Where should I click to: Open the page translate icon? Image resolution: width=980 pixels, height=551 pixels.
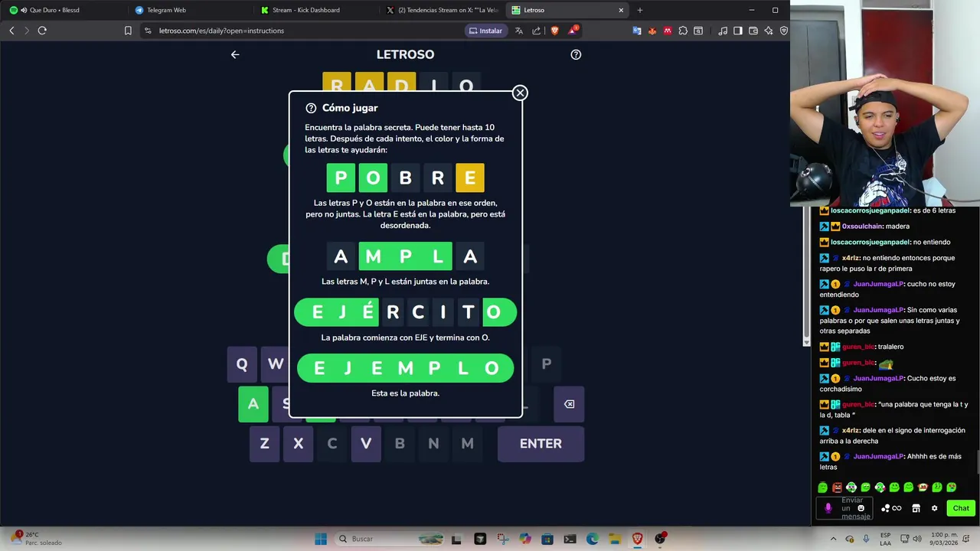click(x=519, y=31)
